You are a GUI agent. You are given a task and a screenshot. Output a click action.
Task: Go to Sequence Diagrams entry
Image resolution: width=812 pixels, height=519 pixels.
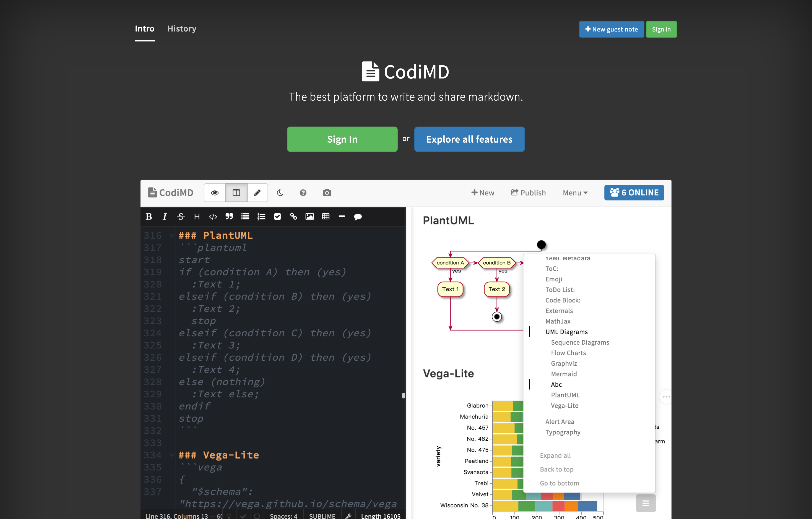pos(580,342)
